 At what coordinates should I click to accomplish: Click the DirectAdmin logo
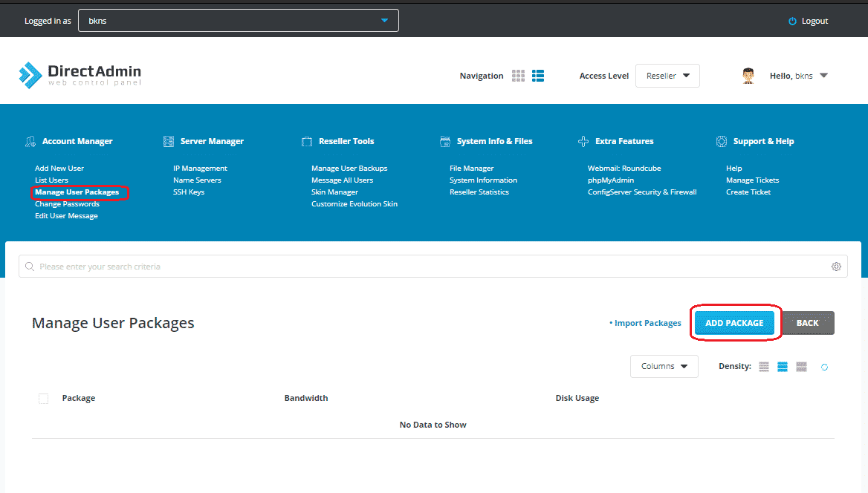(x=80, y=75)
